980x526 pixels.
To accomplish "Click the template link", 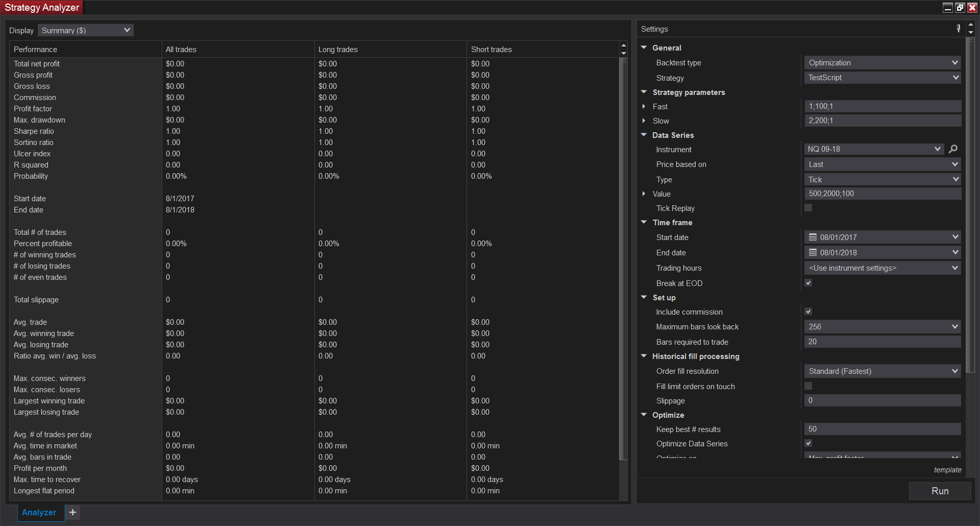I will (947, 470).
